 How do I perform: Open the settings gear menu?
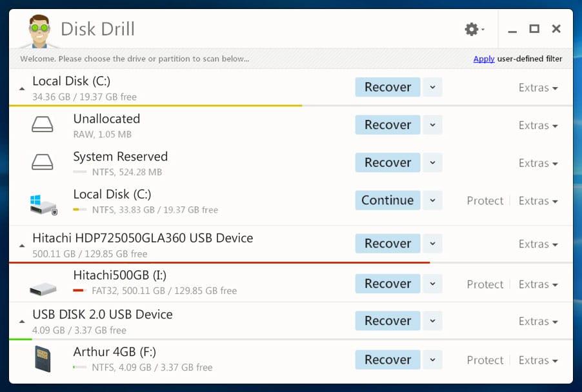(472, 29)
